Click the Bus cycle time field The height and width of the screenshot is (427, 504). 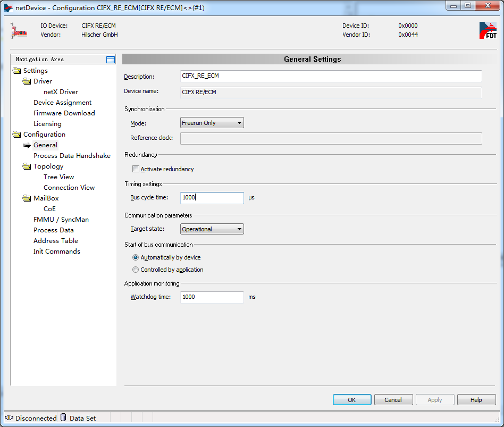(212, 198)
